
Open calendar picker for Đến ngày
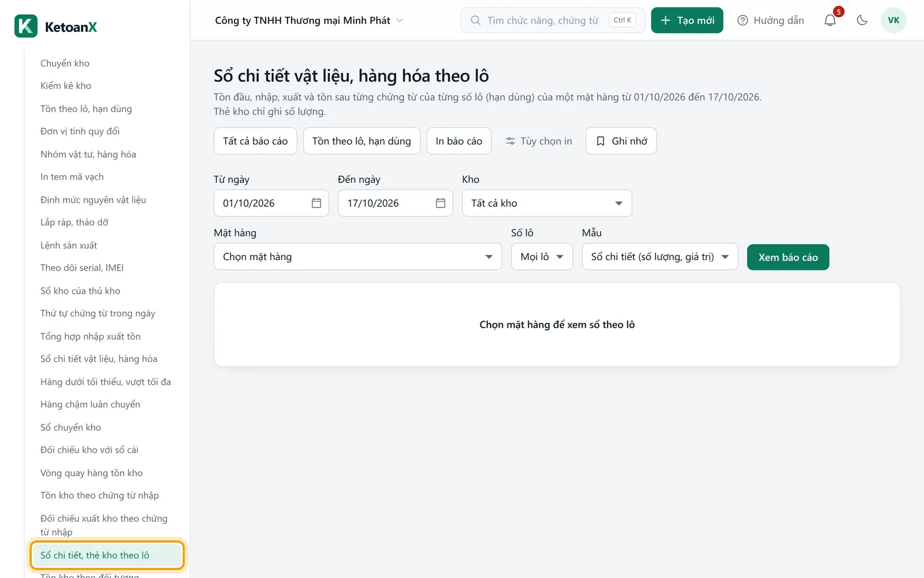click(x=441, y=203)
